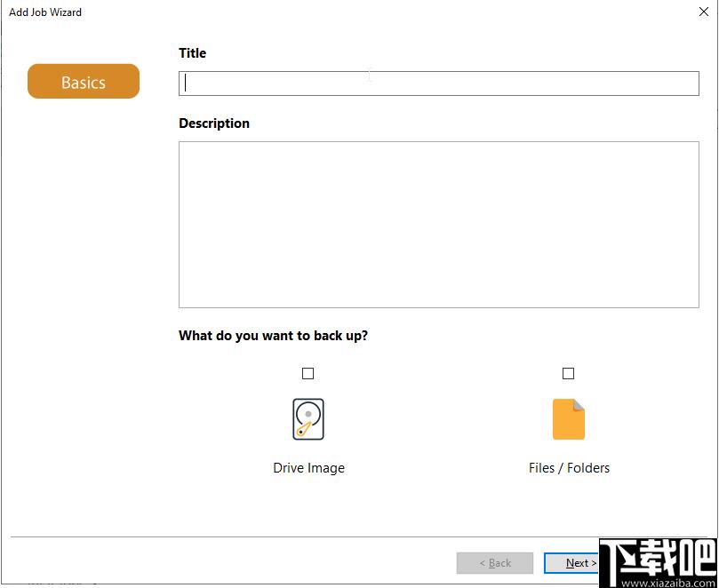Click the Add Job Wizard title bar text
The width and height of the screenshot is (719, 588).
pyautogui.click(x=45, y=12)
